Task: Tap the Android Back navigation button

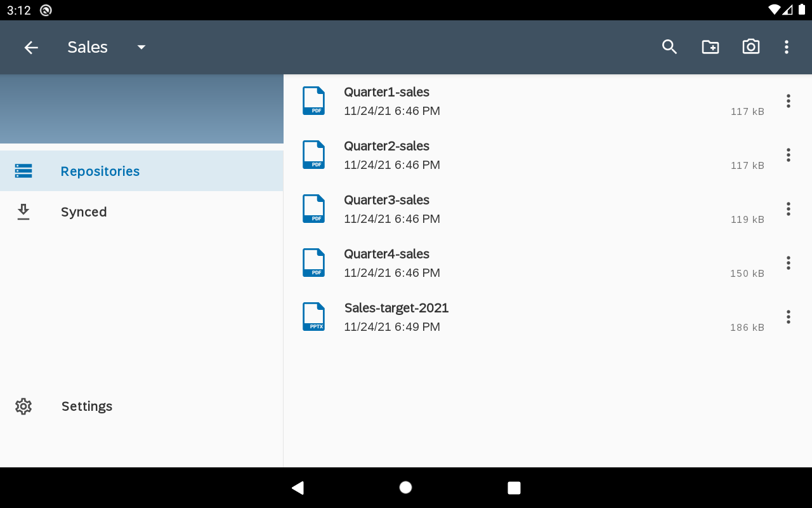Action: pos(298,488)
